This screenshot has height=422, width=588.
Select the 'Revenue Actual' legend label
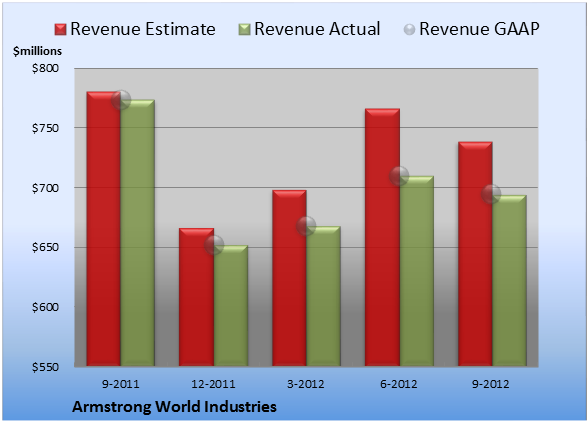point(317,29)
